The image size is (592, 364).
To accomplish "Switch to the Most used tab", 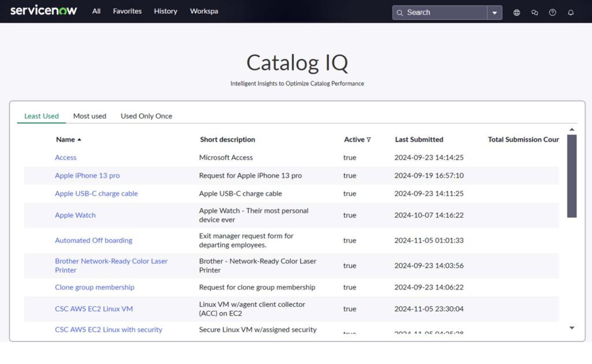I will point(90,116).
